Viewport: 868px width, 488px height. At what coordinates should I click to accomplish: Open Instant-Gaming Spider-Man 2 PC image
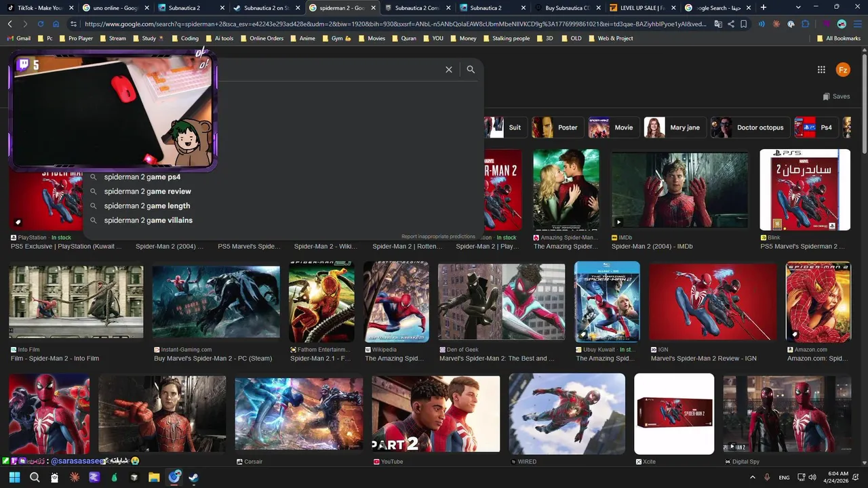[216, 302]
